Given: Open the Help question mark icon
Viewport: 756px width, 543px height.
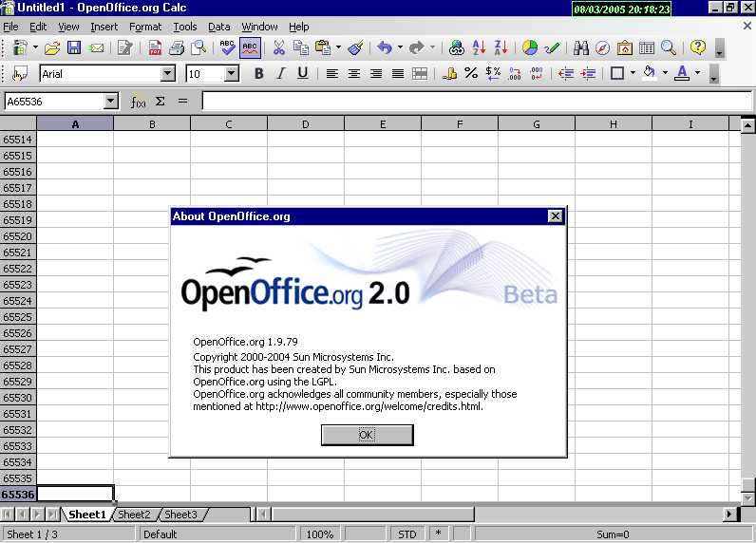Looking at the screenshot, I should tap(698, 47).
